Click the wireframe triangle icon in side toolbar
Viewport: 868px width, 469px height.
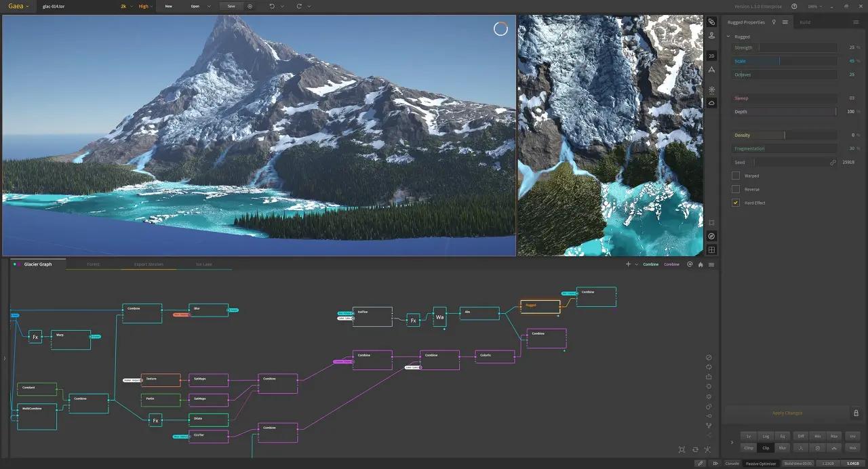[711, 70]
